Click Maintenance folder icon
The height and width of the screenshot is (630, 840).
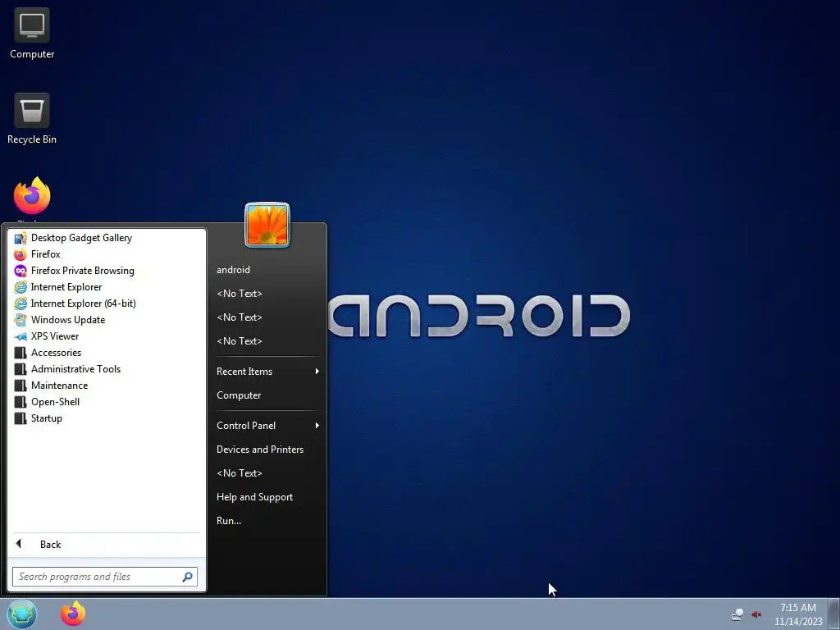pos(21,386)
